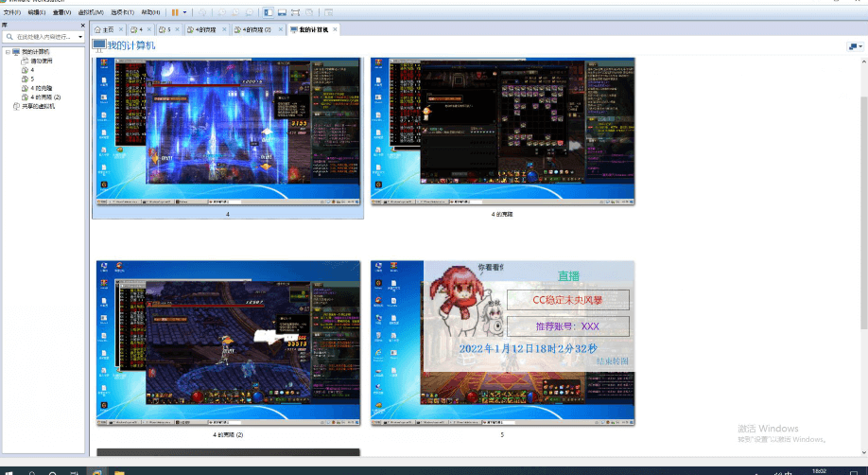The height and width of the screenshot is (475, 868).
Task: Click the running VM icon beside tree item 5
Action: click(25, 79)
